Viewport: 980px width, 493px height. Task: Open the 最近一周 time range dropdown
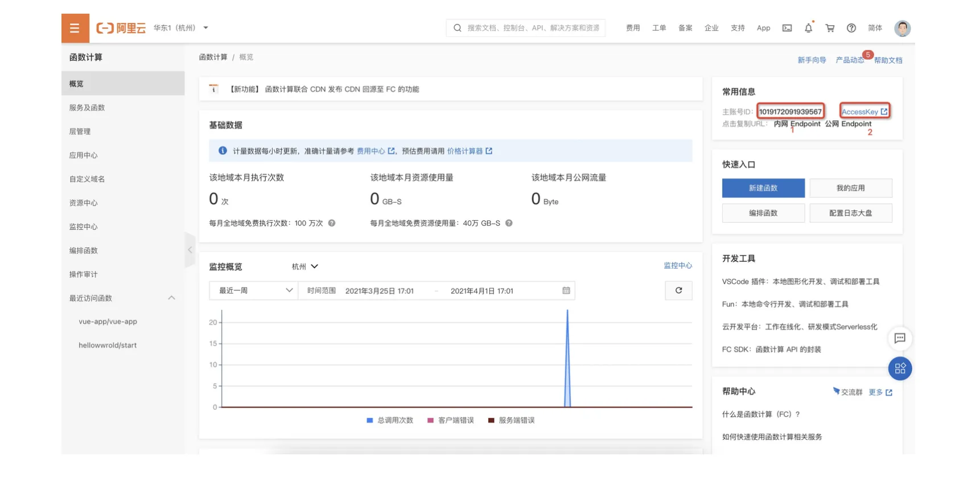[x=254, y=290]
